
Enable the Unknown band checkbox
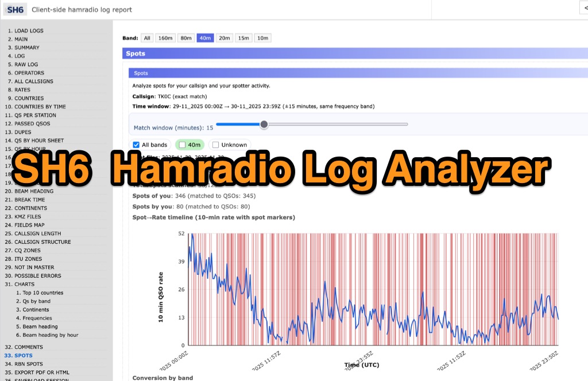215,145
